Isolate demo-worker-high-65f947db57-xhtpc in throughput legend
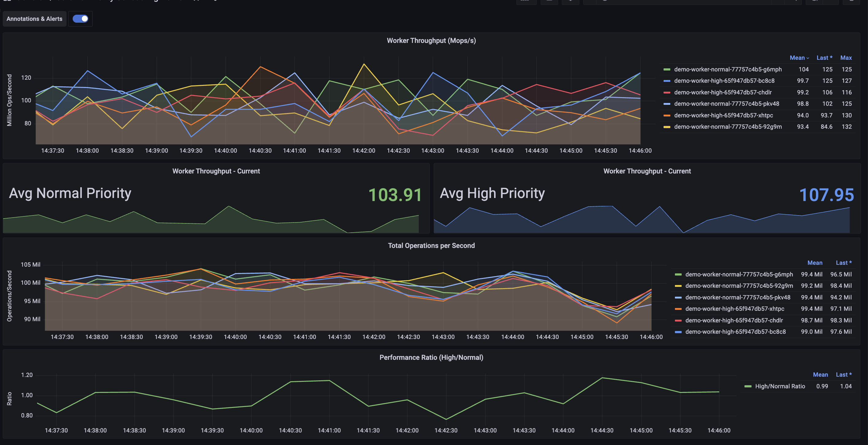 [723, 115]
